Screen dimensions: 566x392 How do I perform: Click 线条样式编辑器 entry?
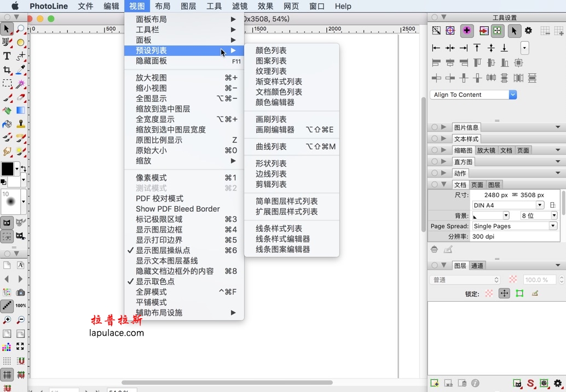(x=292, y=239)
